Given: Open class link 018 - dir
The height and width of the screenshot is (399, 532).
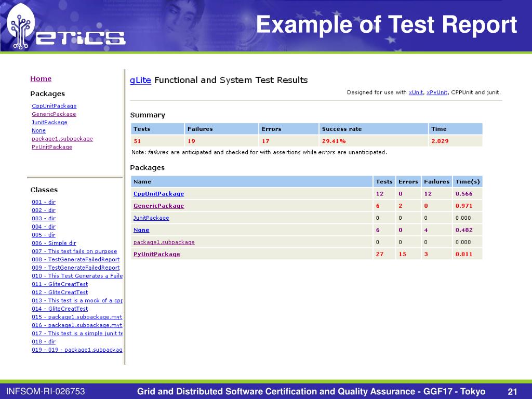Looking at the screenshot, I should pos(44,341).
